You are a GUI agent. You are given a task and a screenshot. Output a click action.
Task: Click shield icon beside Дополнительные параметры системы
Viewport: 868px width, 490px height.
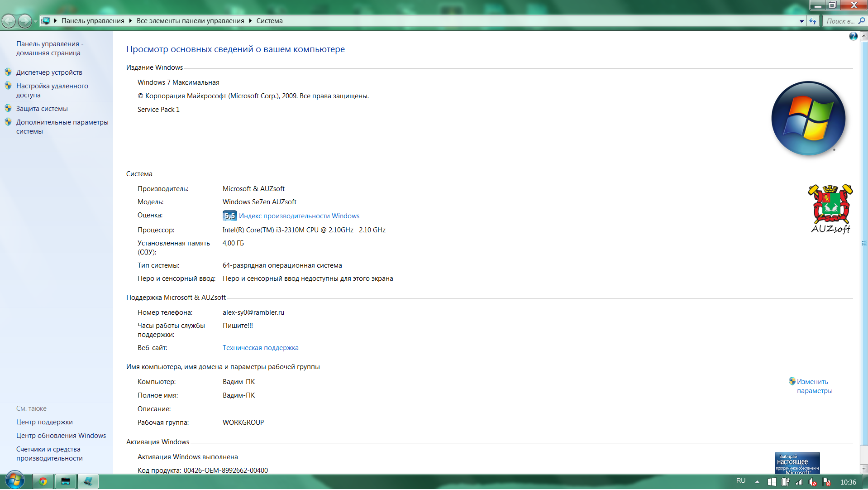click(x=8, y=122)
